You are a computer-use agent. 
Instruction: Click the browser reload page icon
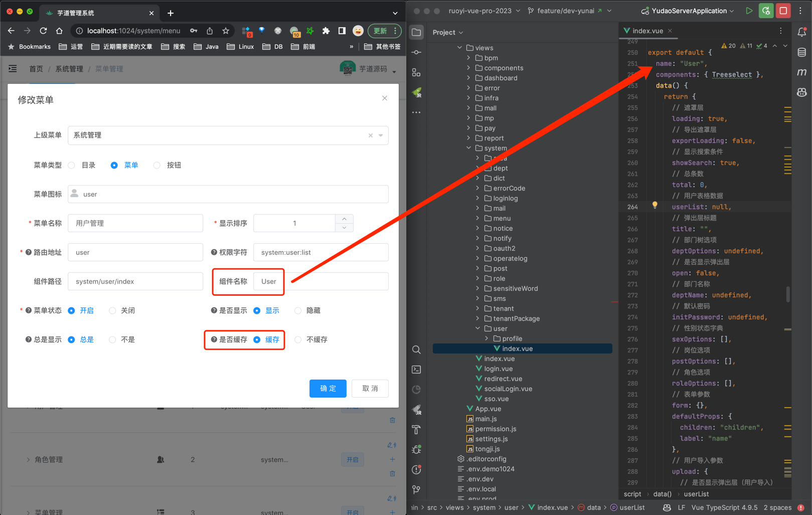coord(44,31)
